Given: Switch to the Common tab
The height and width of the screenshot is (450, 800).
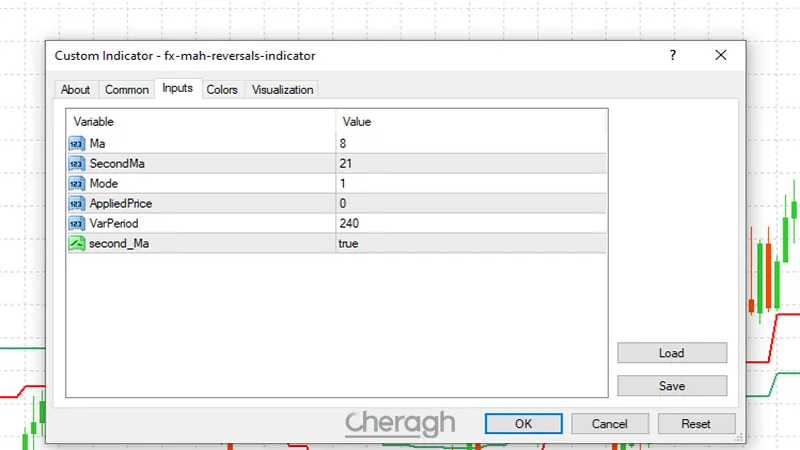Looking at the screenshot, I should (x=127, y=90).
